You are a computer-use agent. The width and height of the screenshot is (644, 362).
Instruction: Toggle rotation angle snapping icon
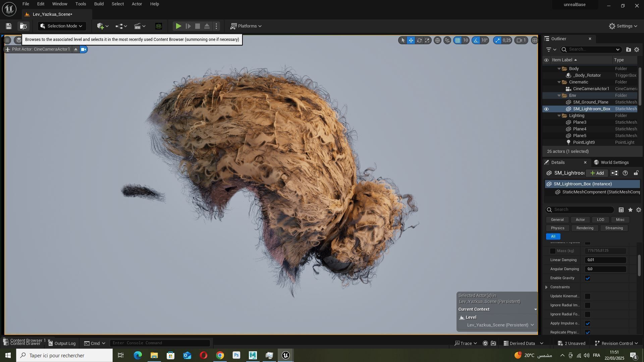point(476,40)
